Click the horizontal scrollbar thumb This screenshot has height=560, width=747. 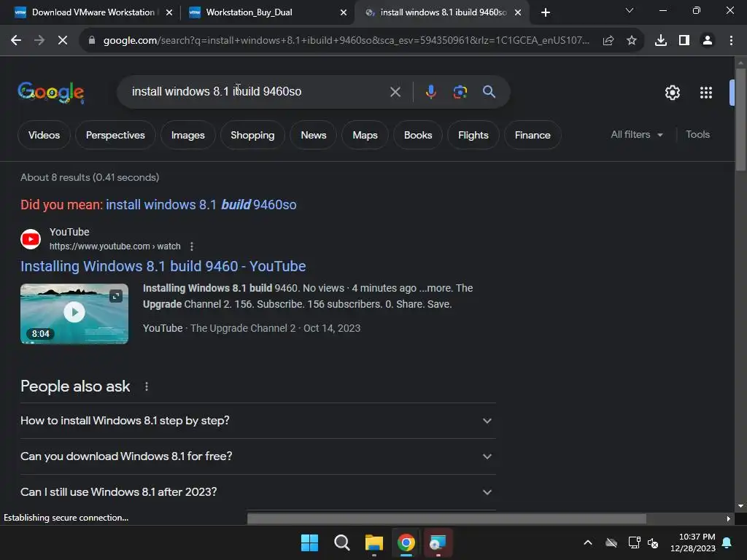446,518
